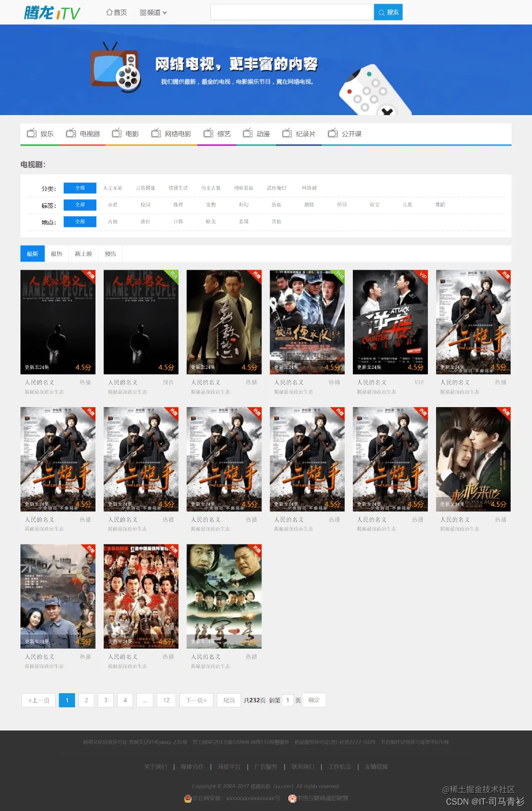Choose the 科幻 tag filter
532x811 pixels.
click(244, 205)
